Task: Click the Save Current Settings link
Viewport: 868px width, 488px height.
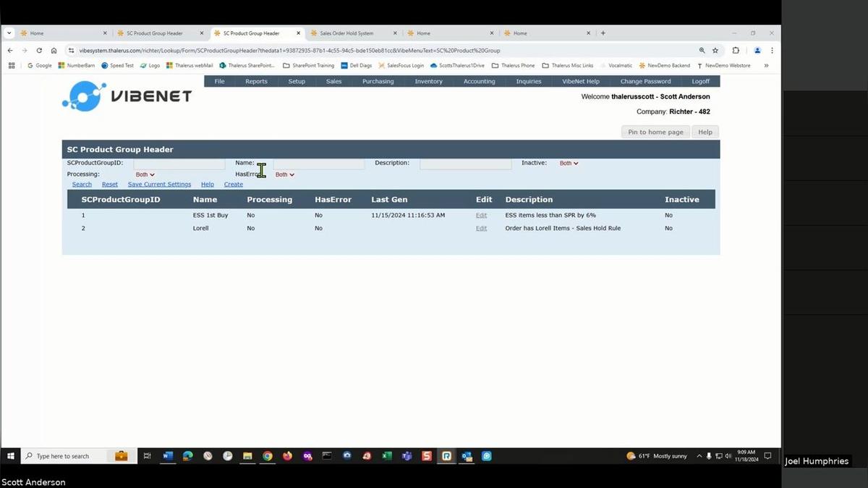Action: [x=159, y=184]
